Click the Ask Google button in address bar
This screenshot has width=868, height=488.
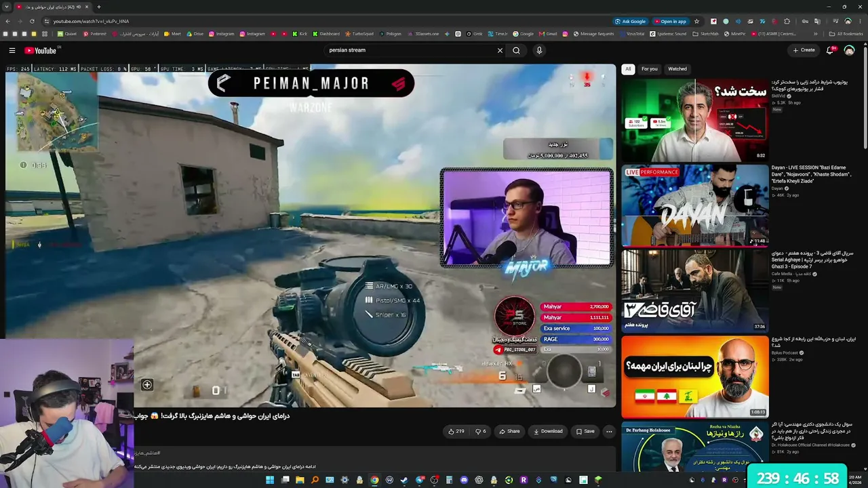click(x=631, y=21)
